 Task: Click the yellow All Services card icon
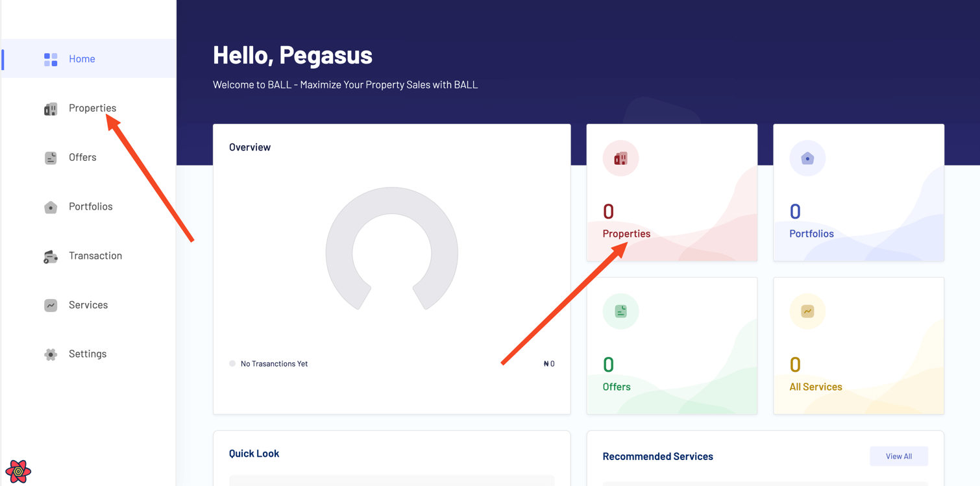(x=807, y=311)
